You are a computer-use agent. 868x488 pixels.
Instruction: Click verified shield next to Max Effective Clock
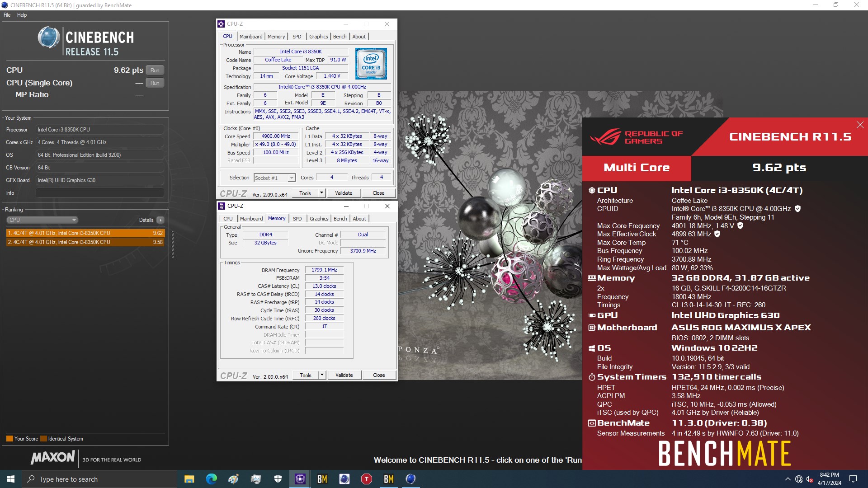[x=717, y=234]
